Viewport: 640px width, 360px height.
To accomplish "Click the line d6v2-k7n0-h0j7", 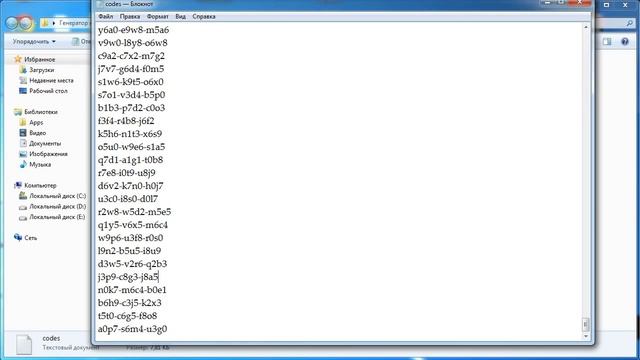I will coord(131,186).
